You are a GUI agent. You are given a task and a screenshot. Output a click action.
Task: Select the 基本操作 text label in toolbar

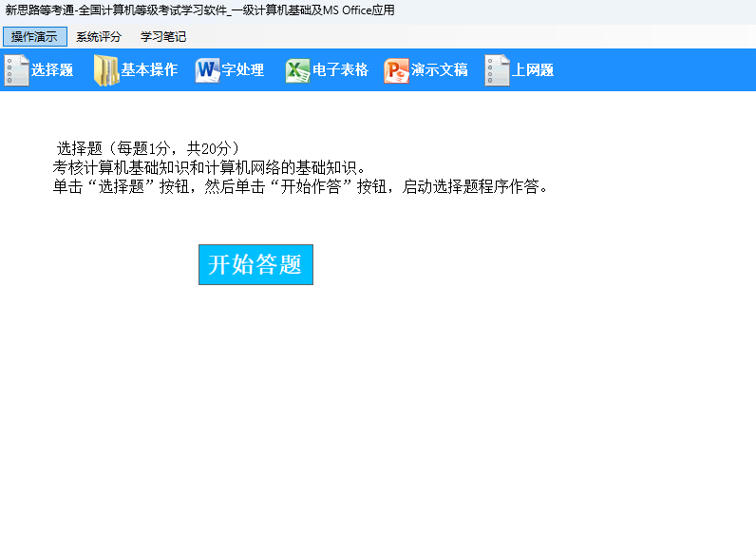(x=149, y=70)
